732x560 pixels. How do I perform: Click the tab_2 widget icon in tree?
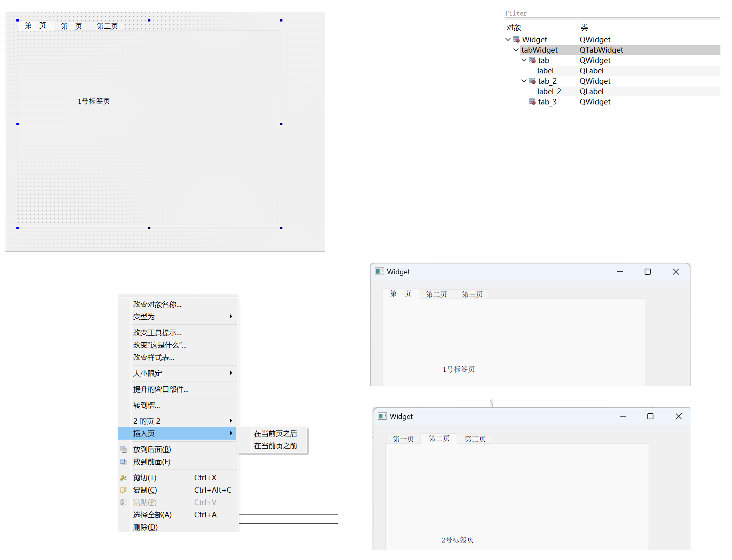(533, 81)
